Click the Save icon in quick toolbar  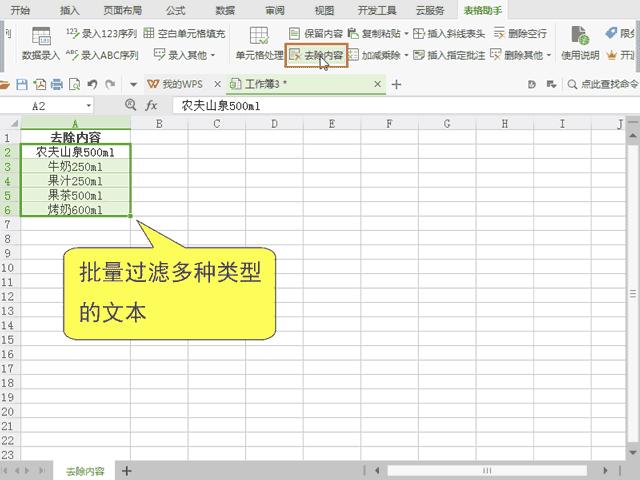coord(22,84)
